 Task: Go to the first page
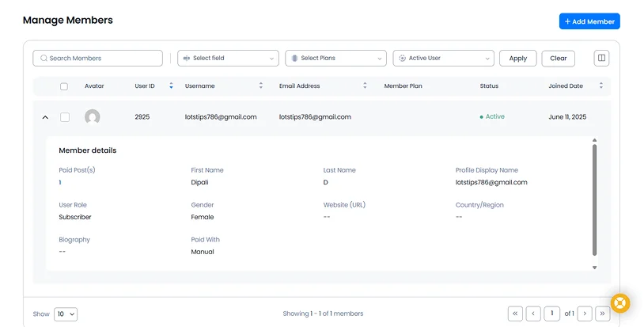point(515,314)
